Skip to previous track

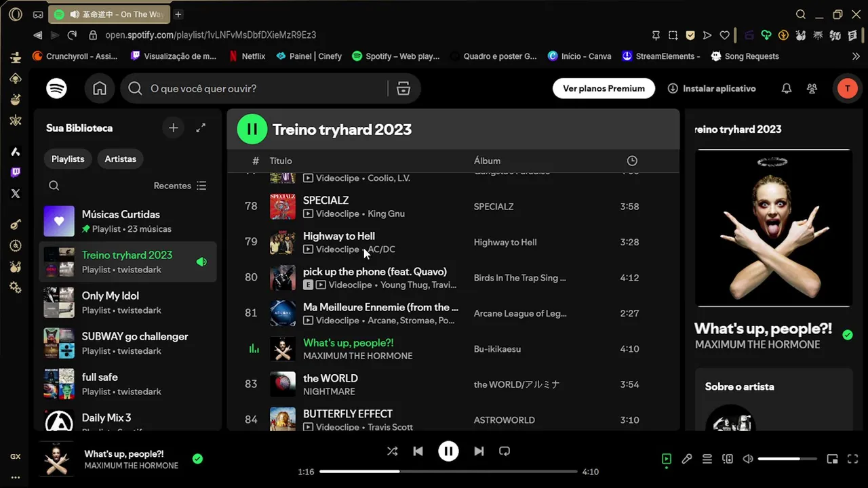click(x=418, y=451)
